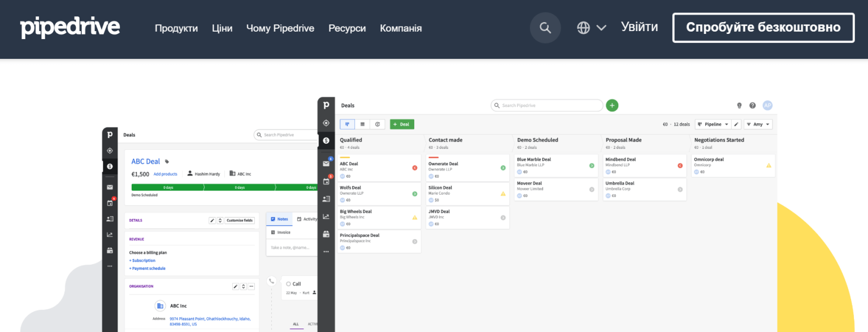Select the pipeline kanban view toggle
This screenshot has width=868, height=332.
pyautogui.click(x=347, y=124)
